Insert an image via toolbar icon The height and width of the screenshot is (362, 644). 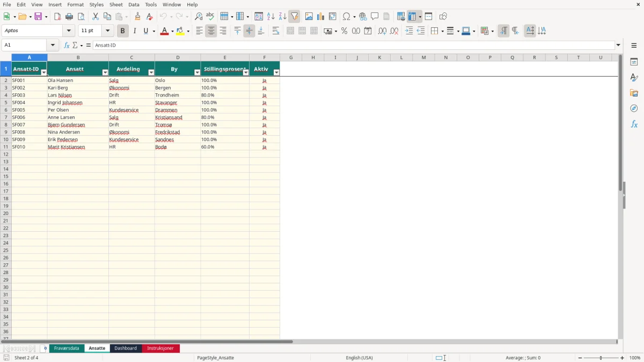point(309,17)
